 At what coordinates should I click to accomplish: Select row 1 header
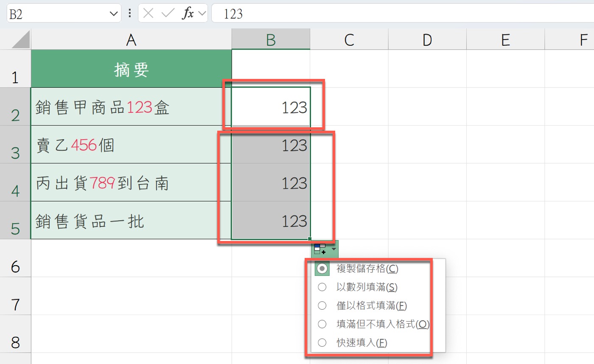tap(15, 69)
